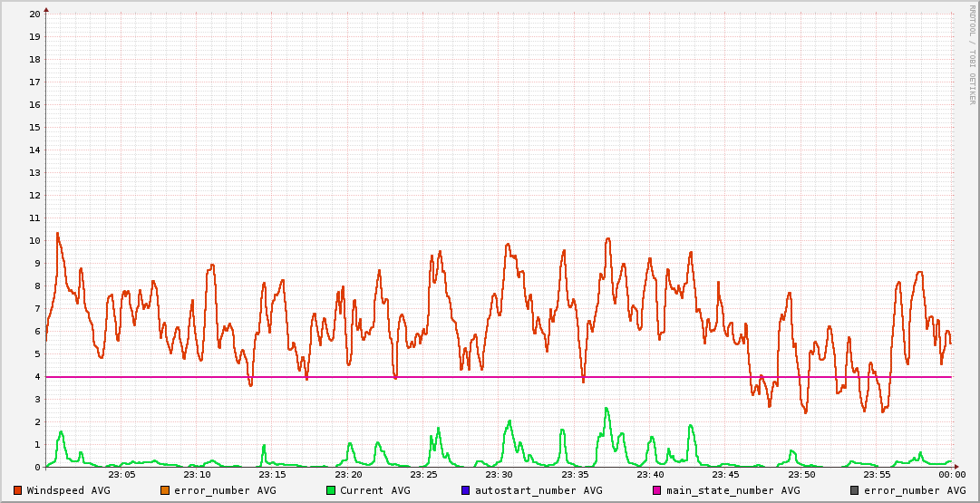Click the y-axis label 4
Image resolution: width=980 pixels, height=503 pixels.
(x=37, y=376)
